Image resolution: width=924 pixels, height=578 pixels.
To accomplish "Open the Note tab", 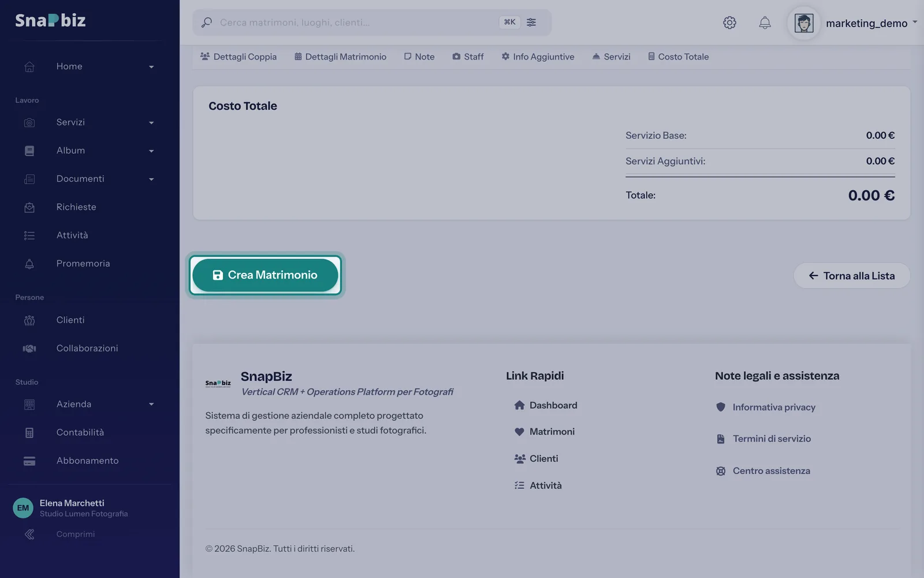I will (419, 57).
